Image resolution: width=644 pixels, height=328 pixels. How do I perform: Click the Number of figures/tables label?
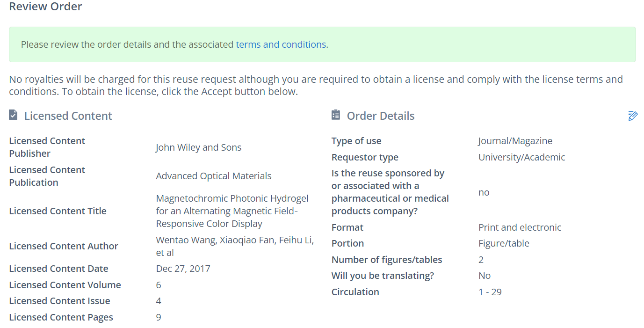386,260
